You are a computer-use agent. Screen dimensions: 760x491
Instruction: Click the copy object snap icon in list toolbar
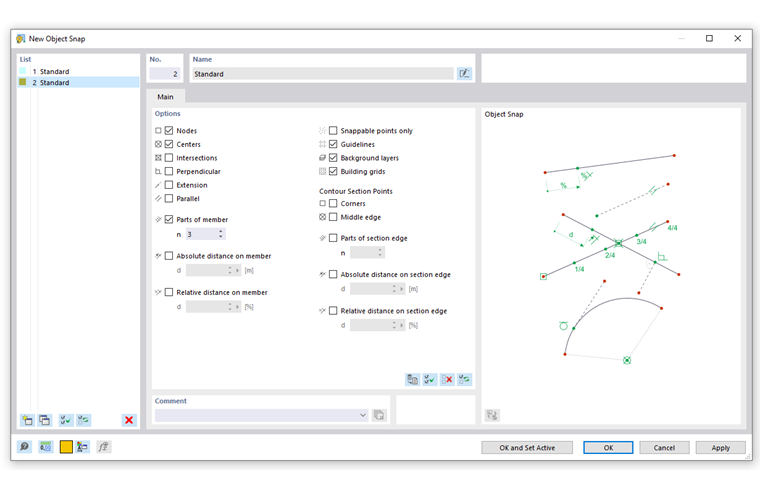pos(45,420)
